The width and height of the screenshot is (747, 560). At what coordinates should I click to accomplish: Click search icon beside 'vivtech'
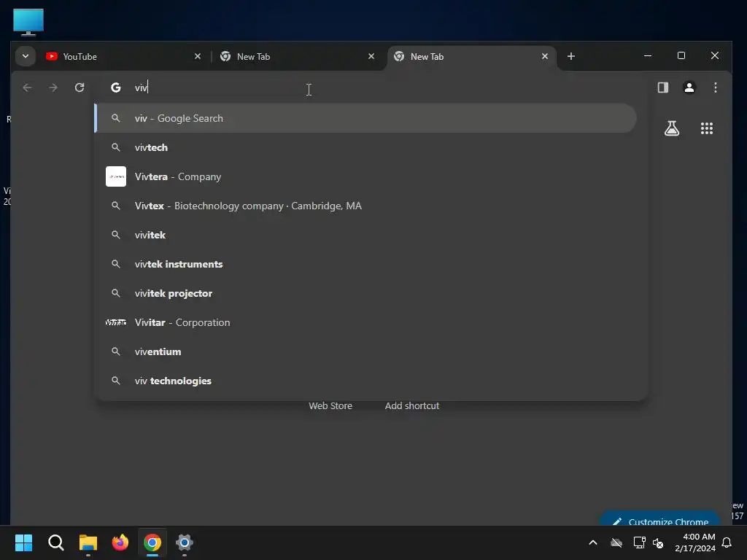coord(116,147)
